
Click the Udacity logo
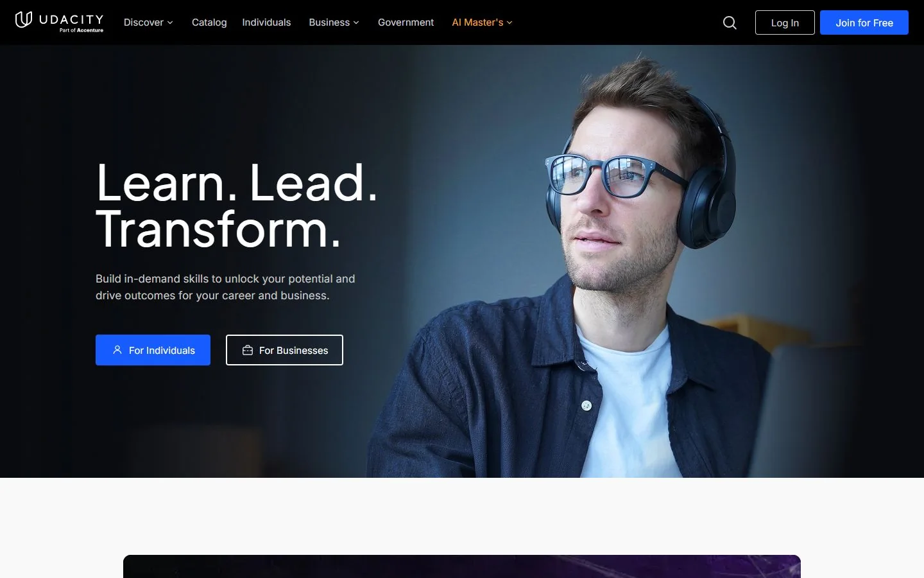[59, 21]
